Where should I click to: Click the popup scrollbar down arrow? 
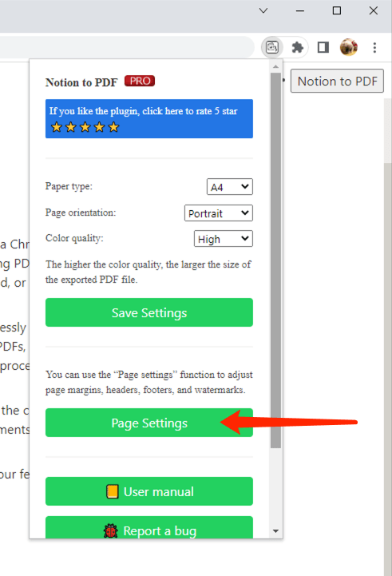(x=275, y=530)
